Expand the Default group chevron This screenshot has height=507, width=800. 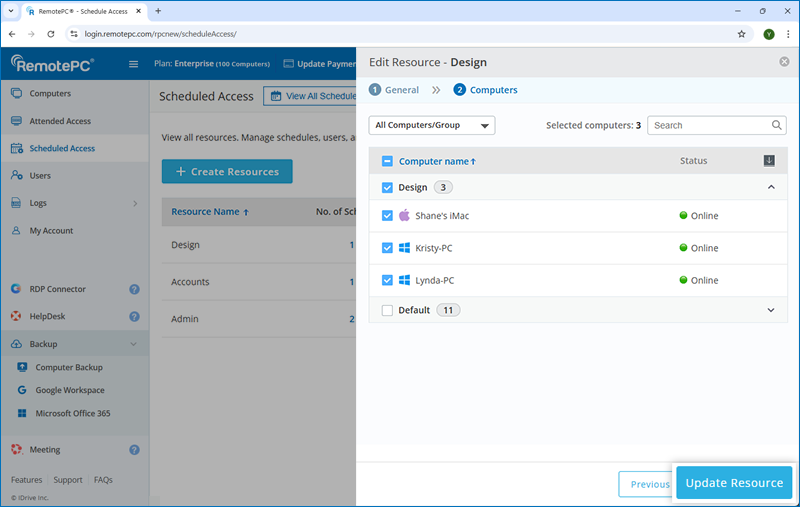point(770,310)
